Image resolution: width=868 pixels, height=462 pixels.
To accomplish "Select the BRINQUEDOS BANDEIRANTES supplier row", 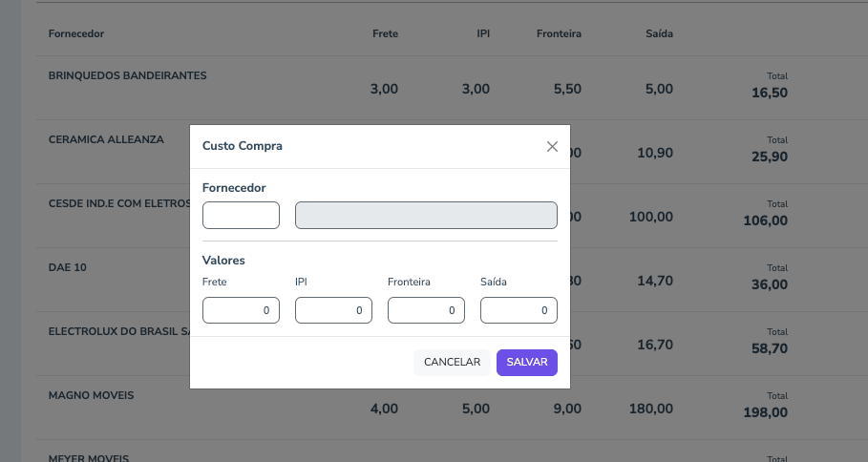I will point(127,75).
